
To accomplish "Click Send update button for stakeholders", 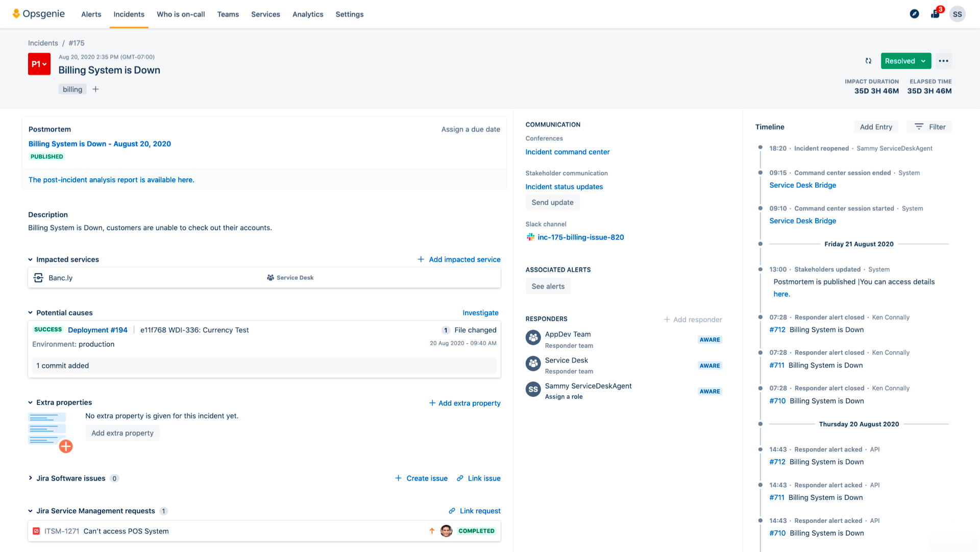I will pos(552,202).
